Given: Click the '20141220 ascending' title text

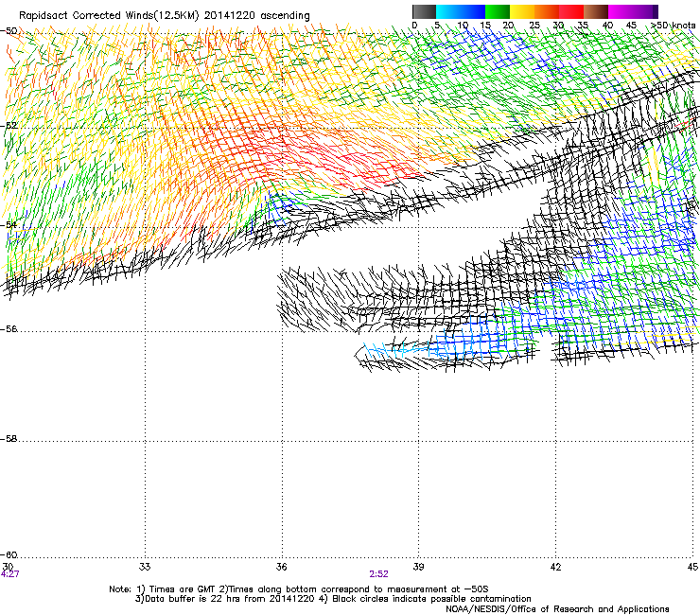Looking at the screenshot, I should pyautogui.click(x=256, y=15).
